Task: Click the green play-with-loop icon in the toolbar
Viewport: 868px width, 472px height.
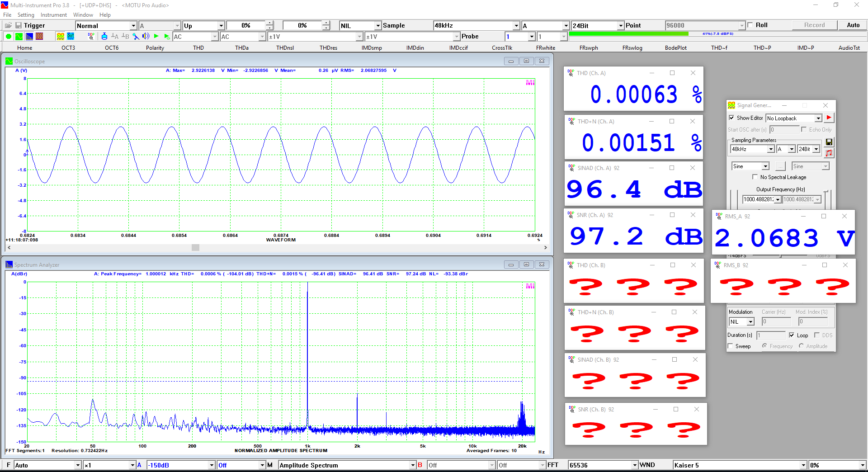Action: point(167,36)
